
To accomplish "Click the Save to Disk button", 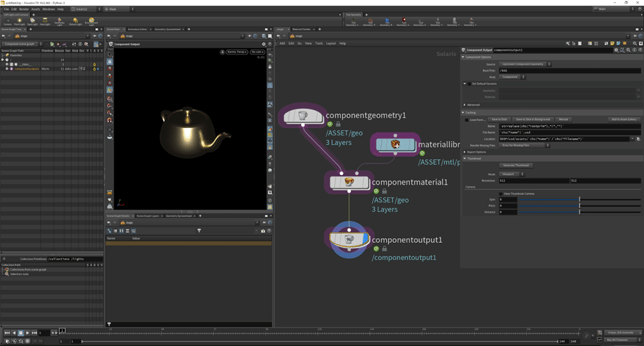I will (499, 120).
